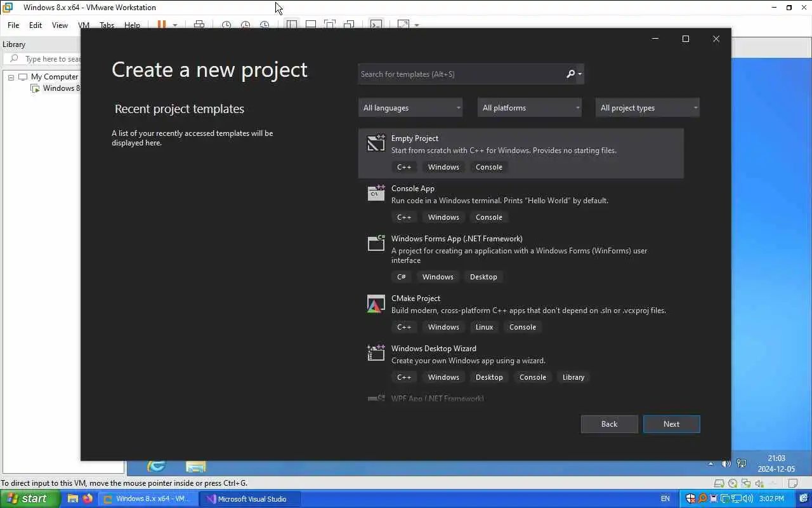Click the Recent project templates heading

180,109
